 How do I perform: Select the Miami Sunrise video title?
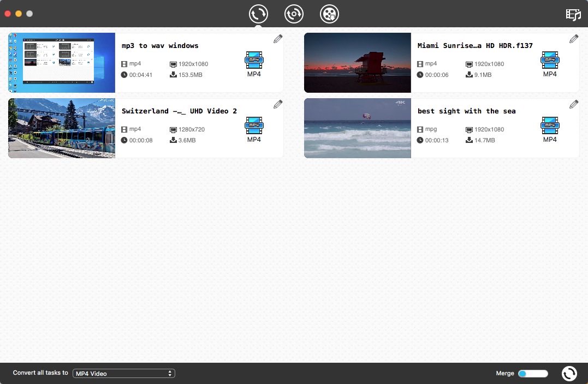tap(475, 45)
